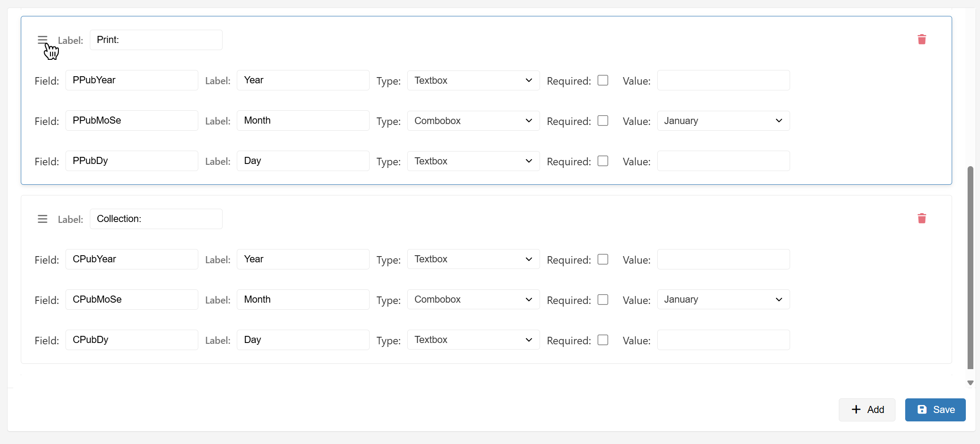Click the trash icon for the Collection section
The width and height of the screenshot is (980, 444).
point(922,218)
